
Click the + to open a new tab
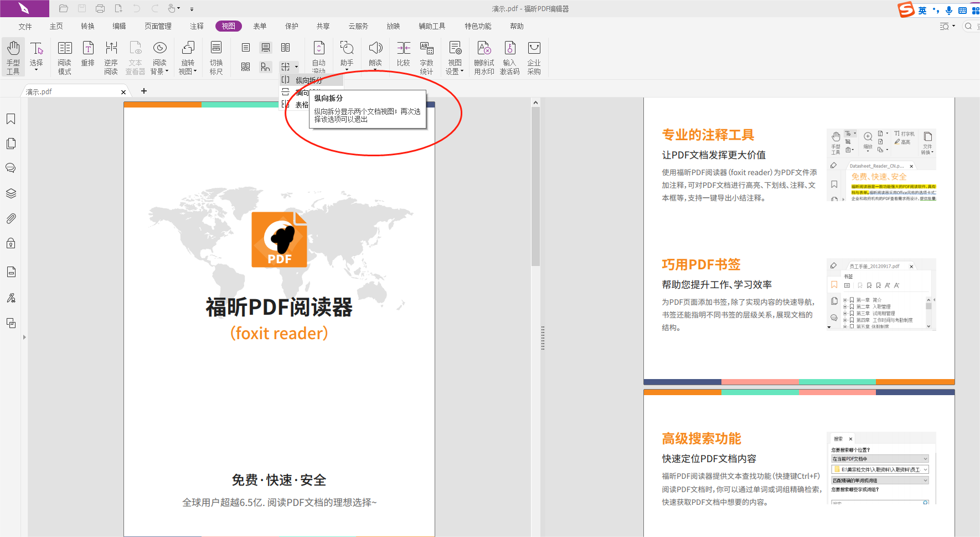pyautogui.click(x=144, y=91)
